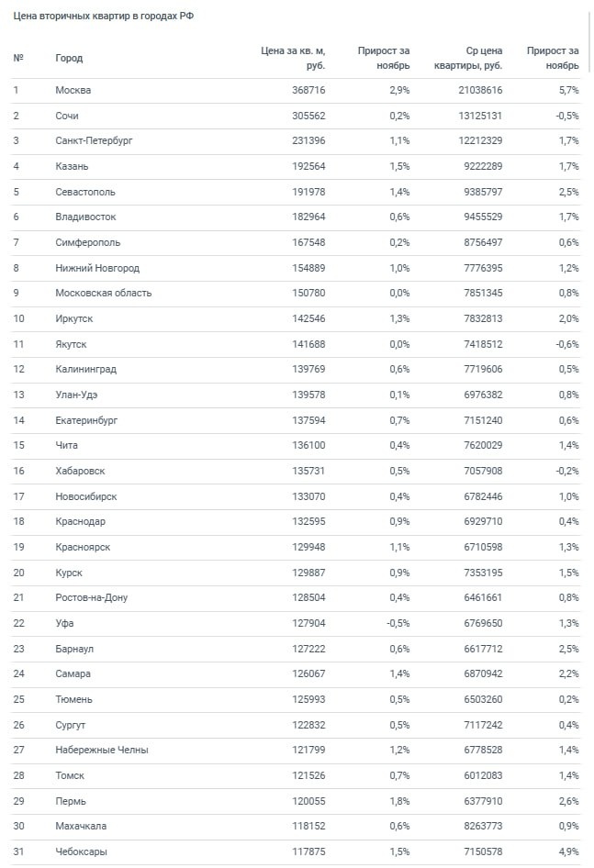Screen dimensions: 594x868
Task: Select 'Екатеринбург' in the list
Action: pos(86,420)
